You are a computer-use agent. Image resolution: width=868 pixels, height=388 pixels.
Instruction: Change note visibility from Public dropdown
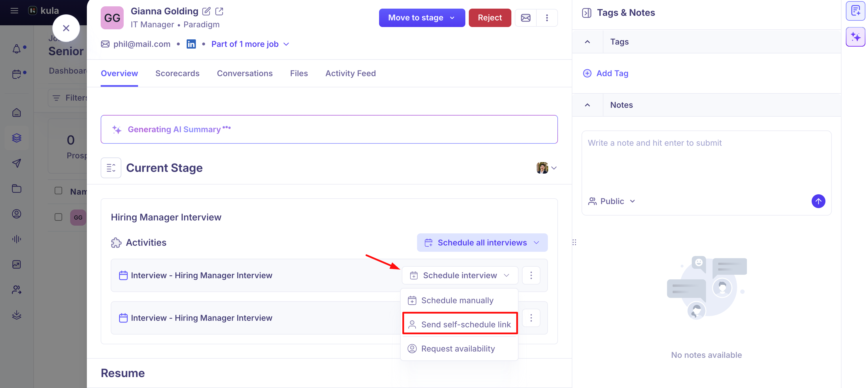(x=611, y=201)
